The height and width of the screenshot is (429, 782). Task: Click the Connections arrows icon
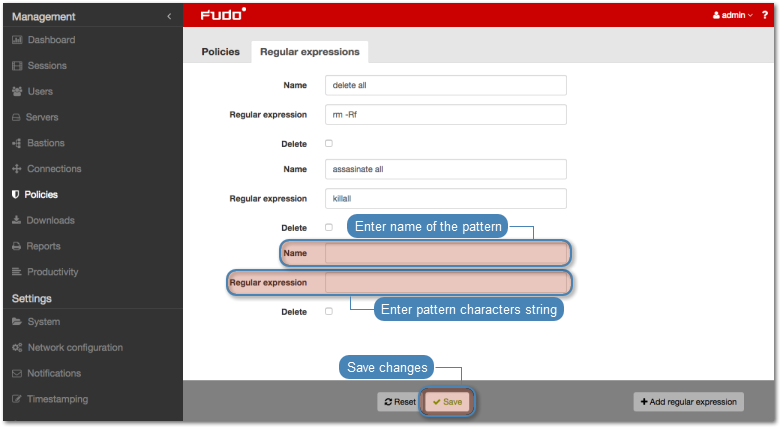[17, 169]
